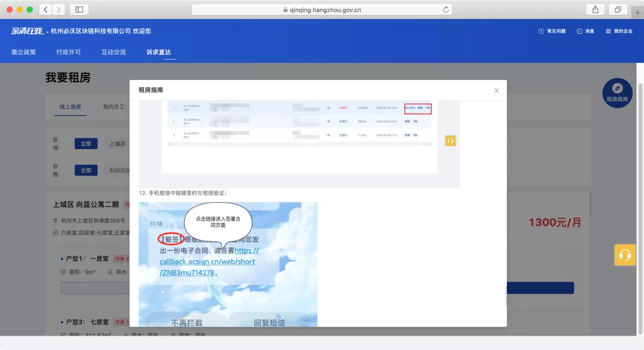Close the 租房指南 dialog
Image resolution: width=644 pixels, height=350 pixels.
tap(496, 91)
